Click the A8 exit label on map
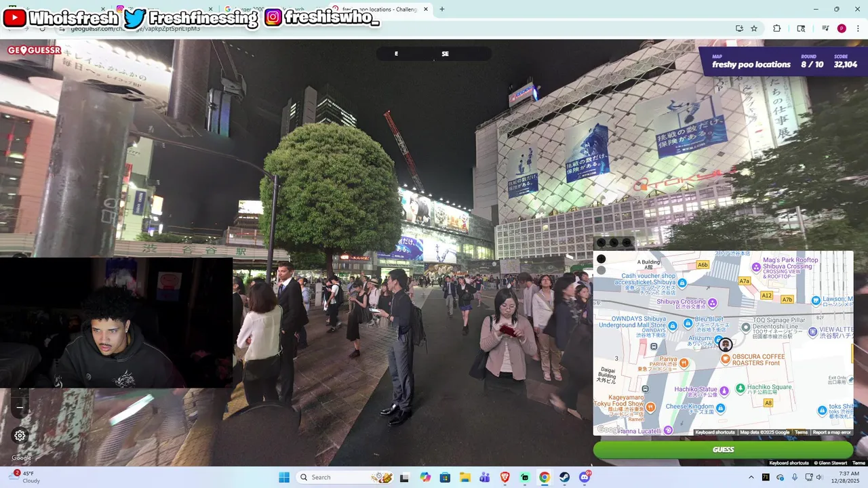868x488 pixels. pos(768,403)
